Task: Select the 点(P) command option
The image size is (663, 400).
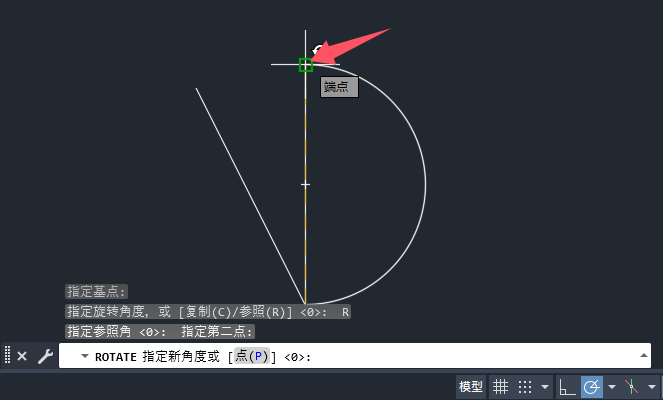Action: [252, 356]
